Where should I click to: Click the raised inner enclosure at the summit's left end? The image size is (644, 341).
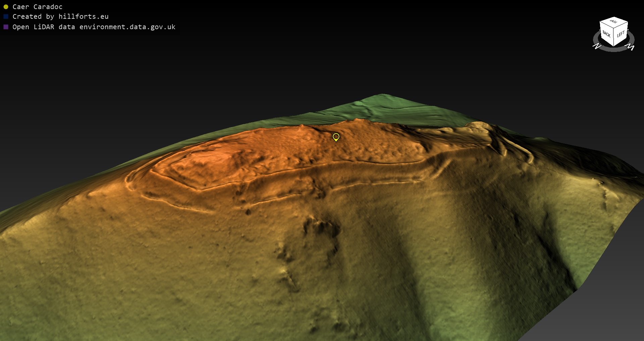(x=201, y=164)
